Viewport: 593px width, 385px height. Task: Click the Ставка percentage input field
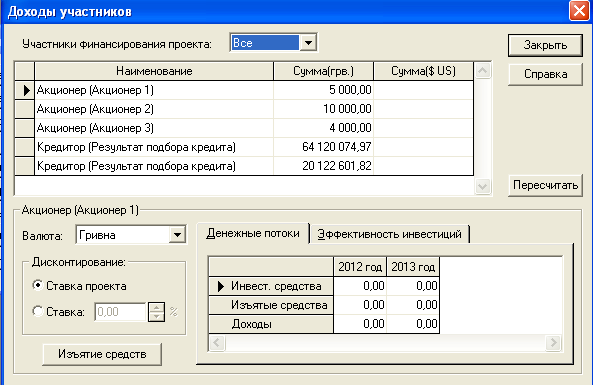pos(120,312)
